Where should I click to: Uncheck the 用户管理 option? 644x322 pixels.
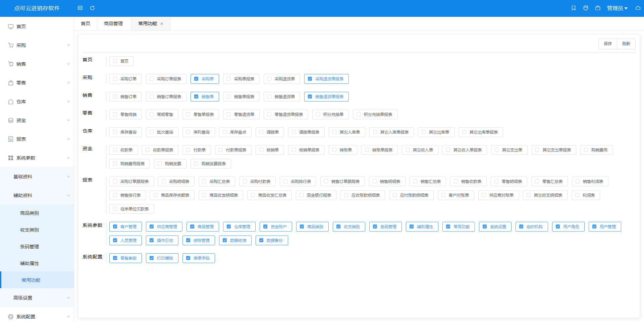(x=605, y=227)
